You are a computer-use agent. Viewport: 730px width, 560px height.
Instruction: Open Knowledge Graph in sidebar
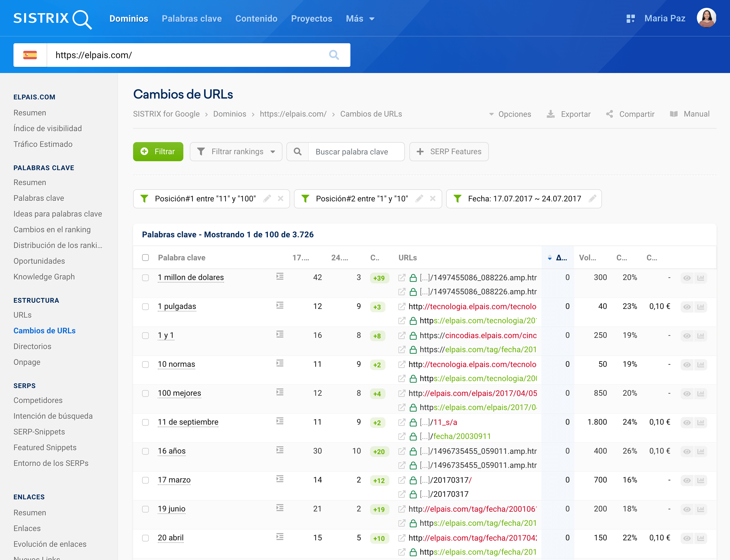44,277
